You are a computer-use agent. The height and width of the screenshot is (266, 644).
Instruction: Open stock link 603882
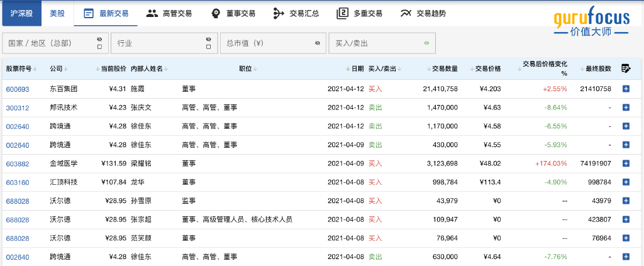click(x=18, y=163)
